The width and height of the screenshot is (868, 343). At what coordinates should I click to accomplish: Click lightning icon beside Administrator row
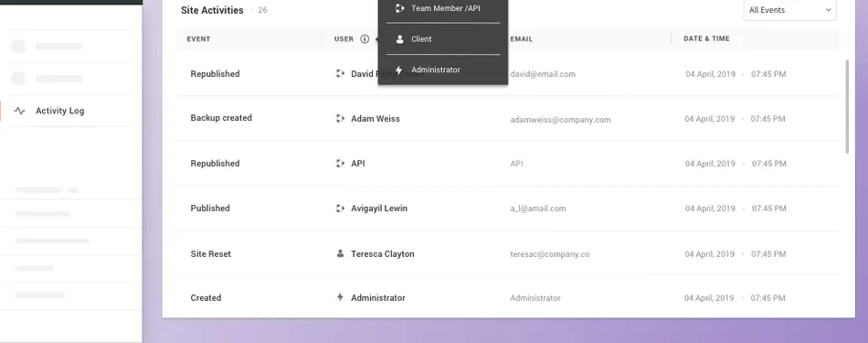tap(340, 297)
